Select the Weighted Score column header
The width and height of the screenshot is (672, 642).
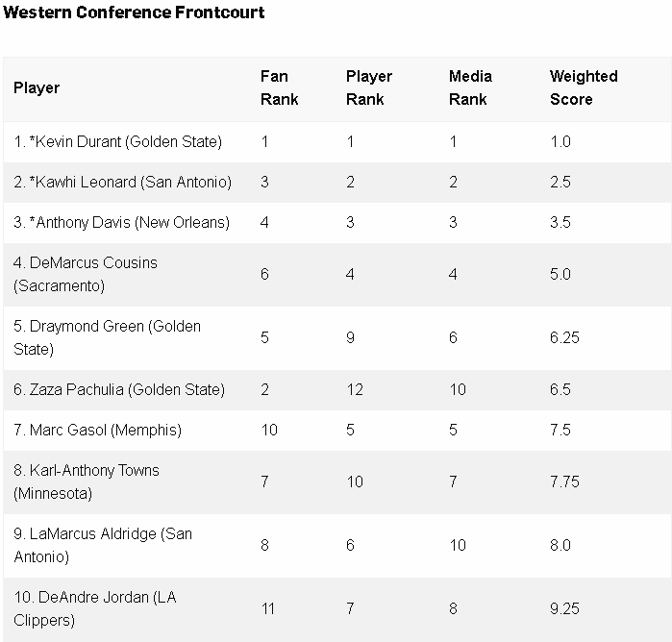(584, 87)
